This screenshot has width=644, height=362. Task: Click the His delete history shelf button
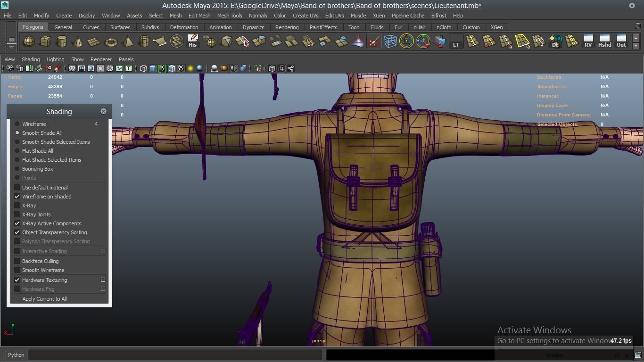[192, 41]
